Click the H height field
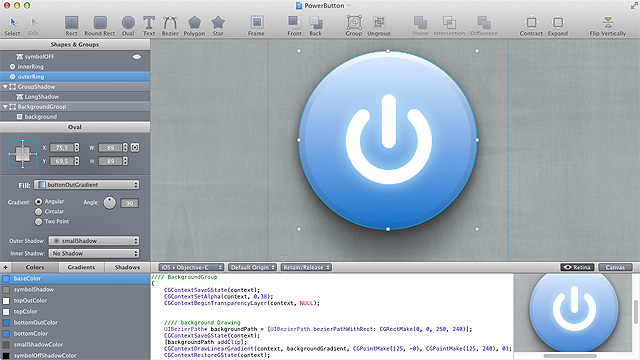The width and height of the screenshot is (640, 360). point(110,161)
